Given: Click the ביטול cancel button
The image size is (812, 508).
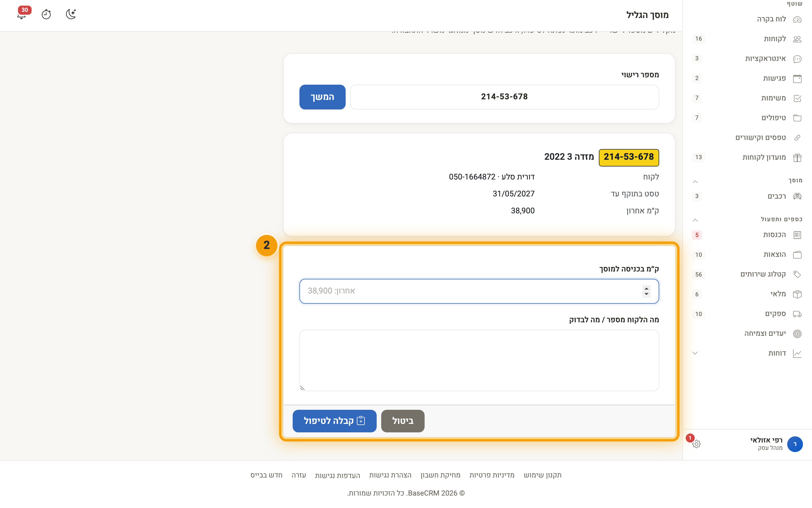Looking at the screenshot, I should pyautogui.click(x=403, y=421).
